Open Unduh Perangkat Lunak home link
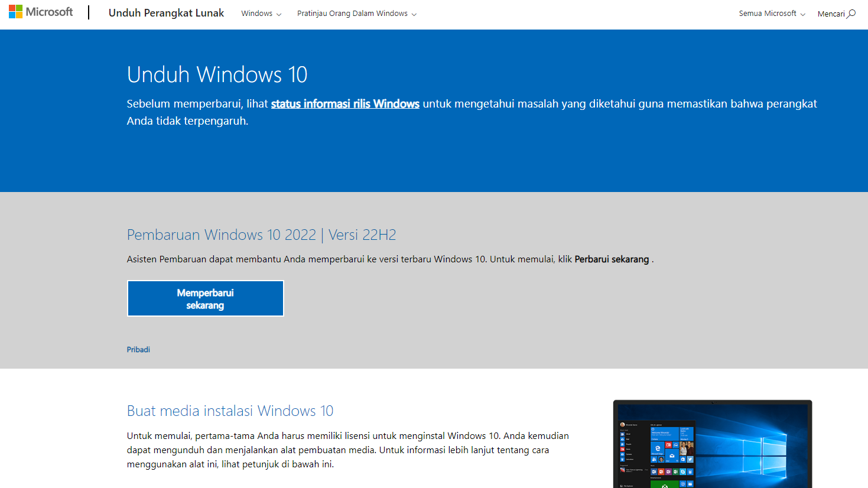Viewport: 868px width, 488px height. point(166,13)
